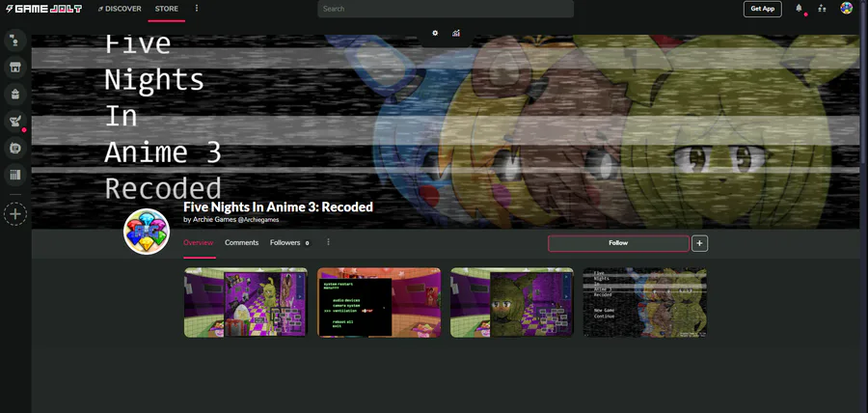Go to Store tab
Image resolution: width=868 pixels, height=413 pixels.
tap(167, 9)
